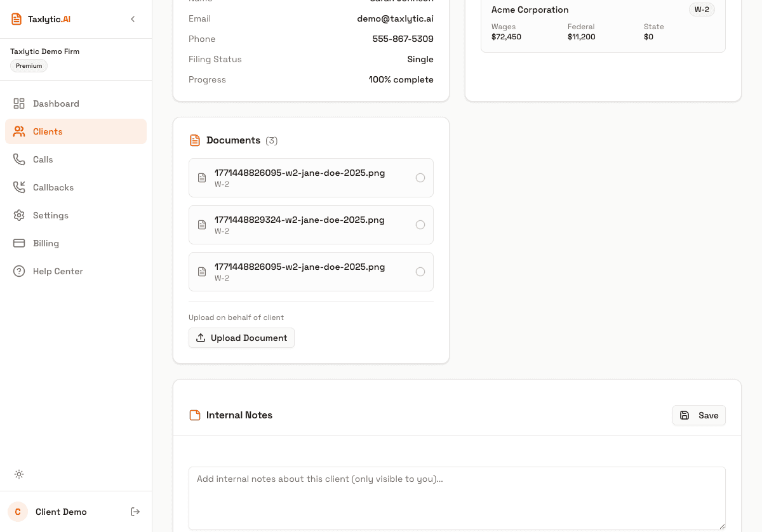Image resolution: width=762 pixels, height=532 pixels.
Task: Click the Billing card icon
Action: coord(19,243)
